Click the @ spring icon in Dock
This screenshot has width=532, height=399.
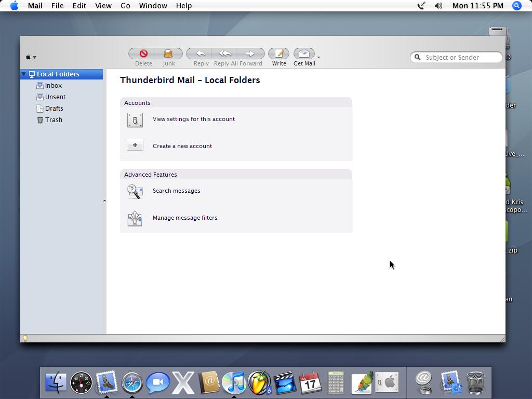click(x=424, y=382)
